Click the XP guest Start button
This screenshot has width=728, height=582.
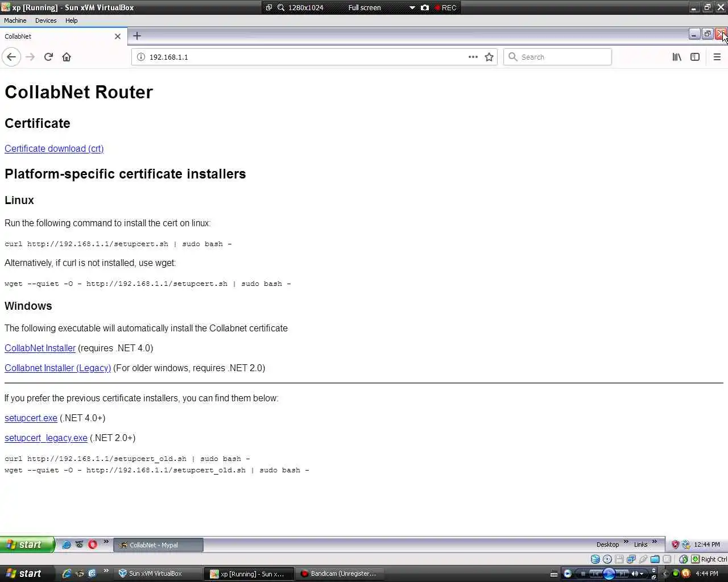27,544
